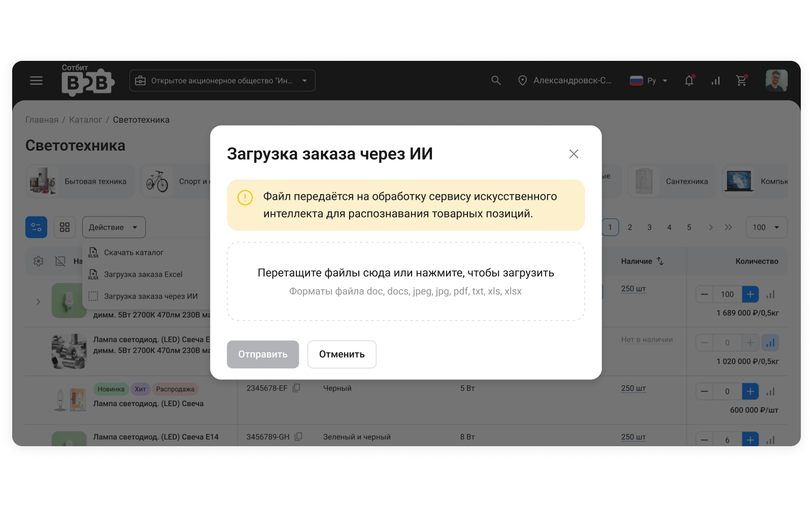Viewport: 812px width, 505px height.
Task: Copy article number 3456789-GH
Action: pos(299,437)
